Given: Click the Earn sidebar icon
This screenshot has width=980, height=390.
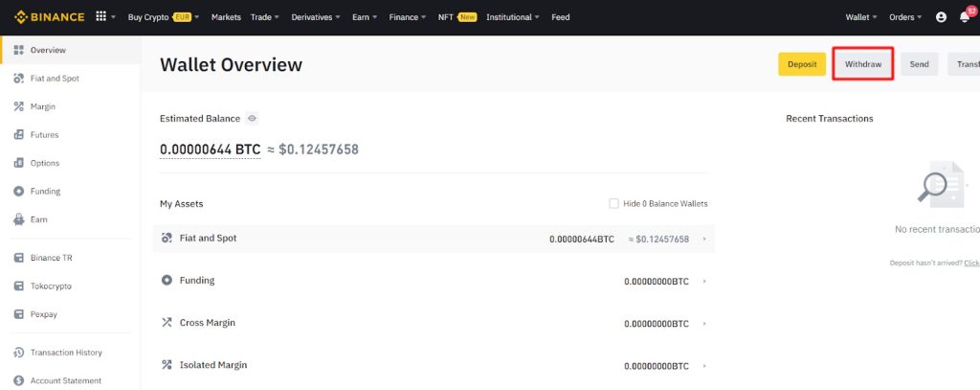Looking at the screenshot, I should [x=19, y=219].
